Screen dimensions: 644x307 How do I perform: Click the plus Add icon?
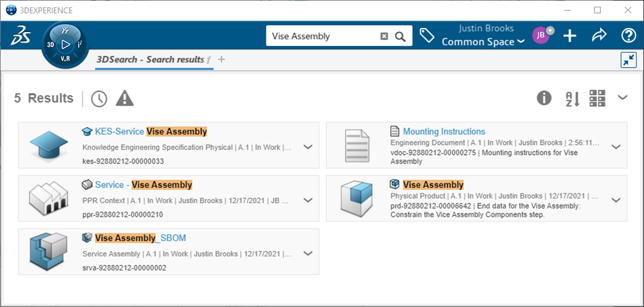(570, 36)
